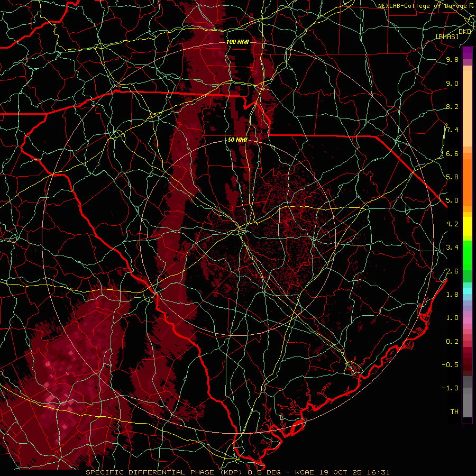Image resolution: width=476 pixels, height=476 pixels.
Task: Click the 6.6 value on the color scale
Action: (452, 153)
